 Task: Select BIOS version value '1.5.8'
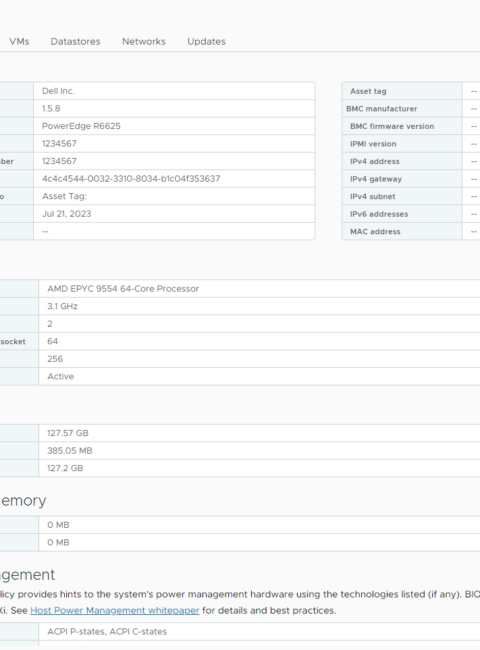51,109
